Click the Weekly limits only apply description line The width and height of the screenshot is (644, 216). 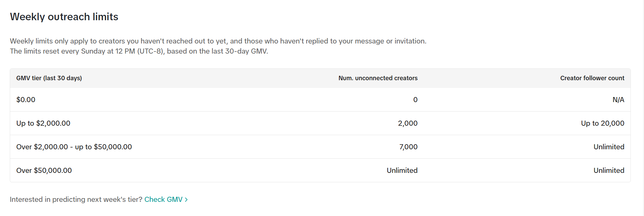(x=218, y=41)
